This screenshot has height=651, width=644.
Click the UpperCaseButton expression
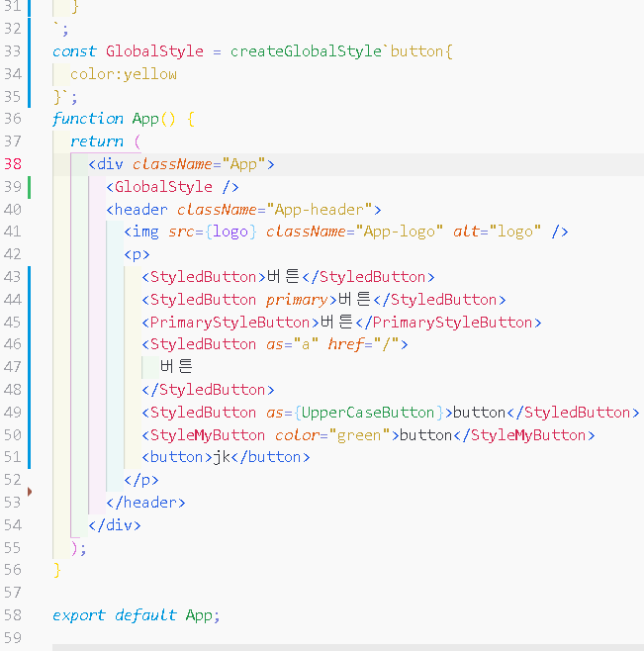368,413
